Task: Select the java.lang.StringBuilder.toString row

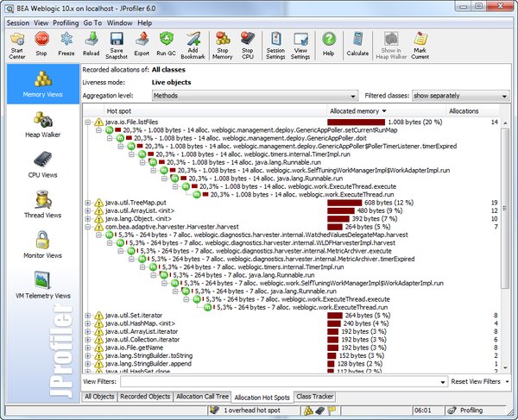Action: coord(292,355)
